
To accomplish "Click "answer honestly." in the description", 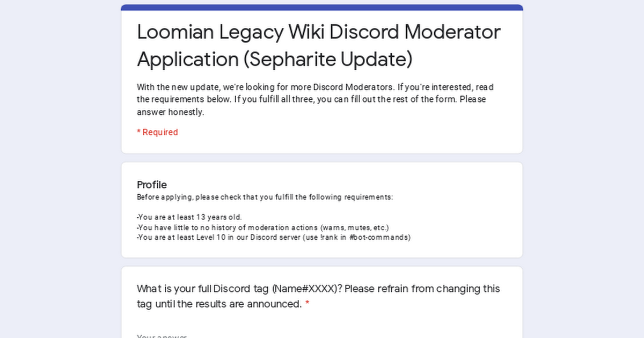I will point(170,112).
